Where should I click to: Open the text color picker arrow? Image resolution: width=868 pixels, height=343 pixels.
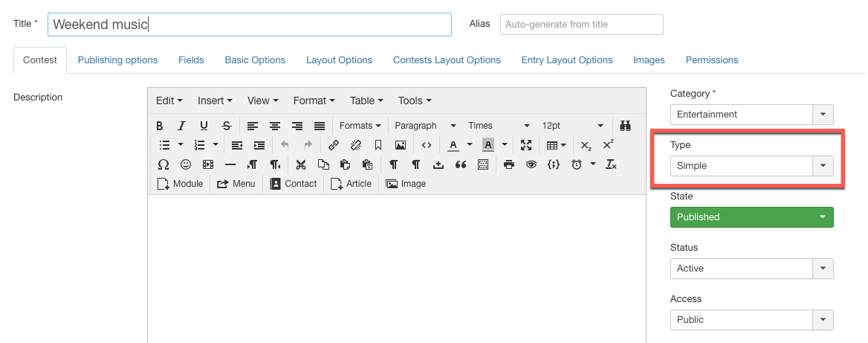click(470, 145)
